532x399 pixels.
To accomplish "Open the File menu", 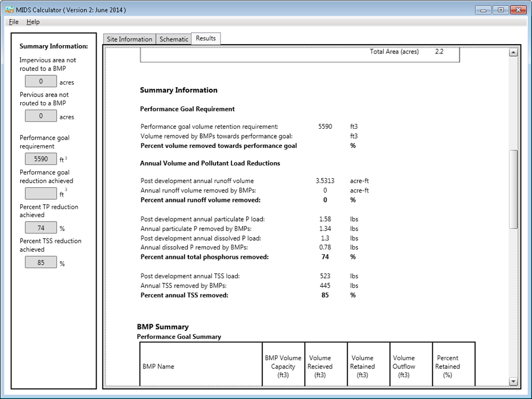I will tap(14, 22).
